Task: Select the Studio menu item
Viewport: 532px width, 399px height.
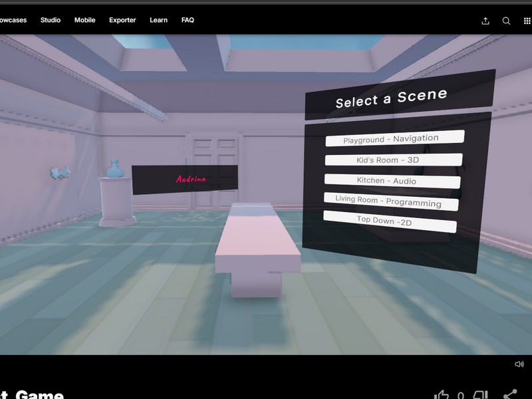Action: pyautogui.click(x=50, y=20)
